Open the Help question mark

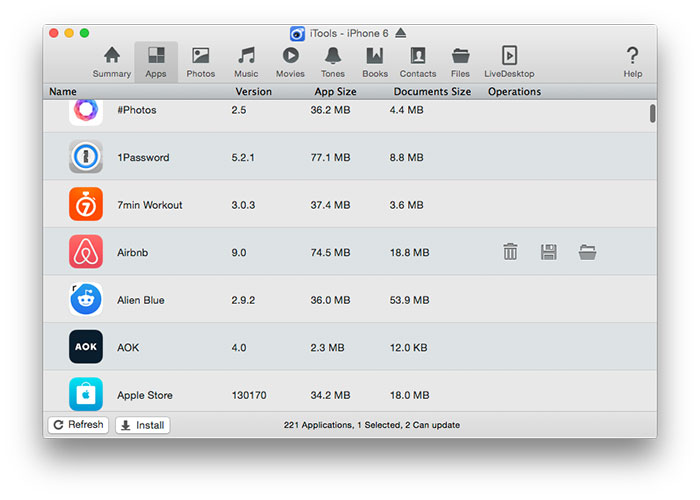coord(633,62)
